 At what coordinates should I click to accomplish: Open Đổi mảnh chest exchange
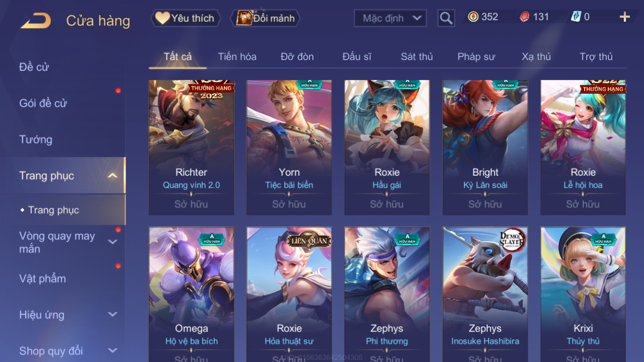pos(267,18)
